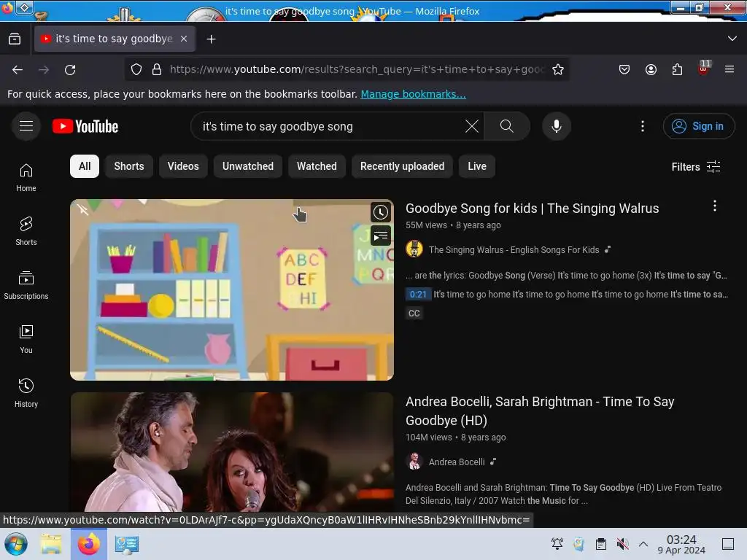Viewport: 747px width, 560px height.
Task: Jump to the 0:21 timestamp chapter
Action: click(418, 295)
